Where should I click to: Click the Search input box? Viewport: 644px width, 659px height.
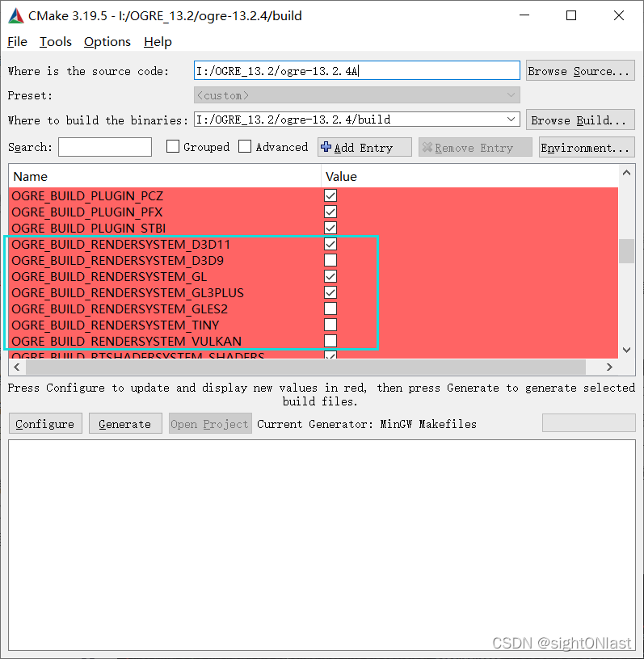click(x=105, y=147)
